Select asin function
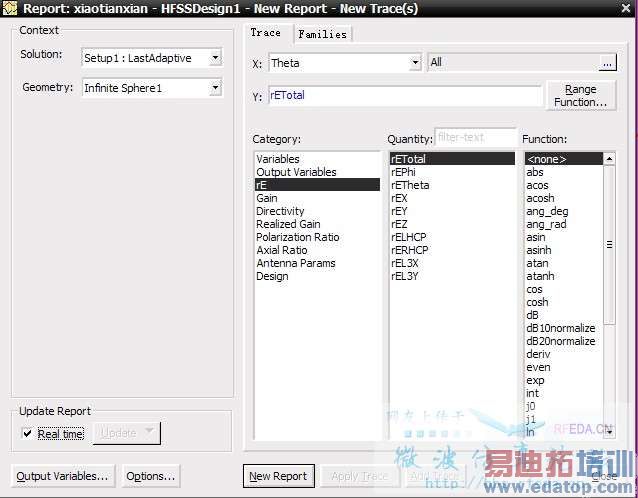The height and width of the screenshot is (498, 638). [564, 237]
